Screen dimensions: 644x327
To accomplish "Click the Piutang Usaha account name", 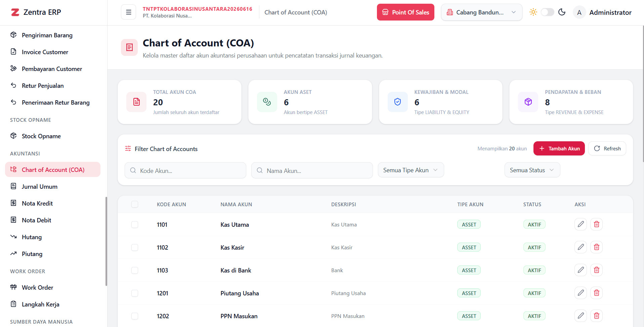I will (x=240, y=293).
